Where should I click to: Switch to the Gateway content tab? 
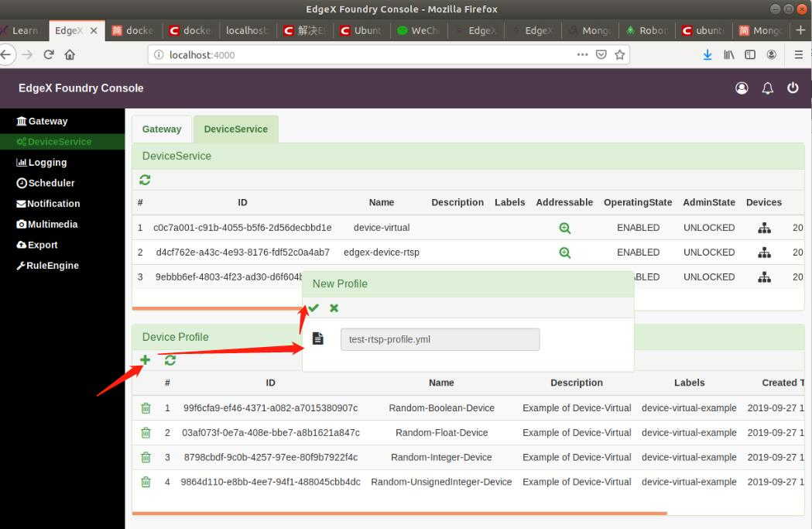click(162, 129)
